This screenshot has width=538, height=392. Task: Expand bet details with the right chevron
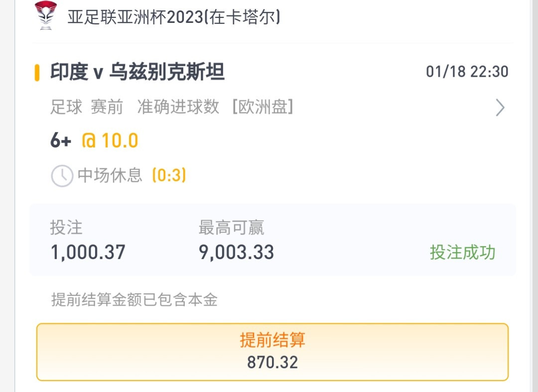pyautogui.click(x=500, y=108)
